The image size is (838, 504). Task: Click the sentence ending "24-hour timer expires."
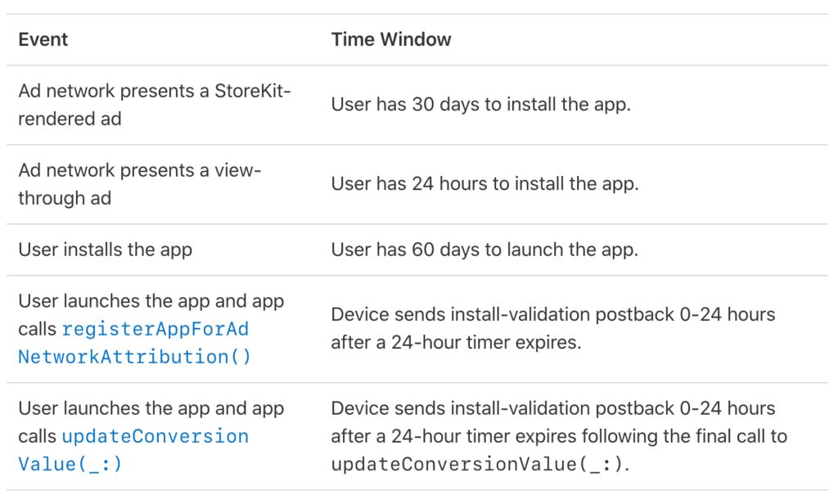pos(456,342)
